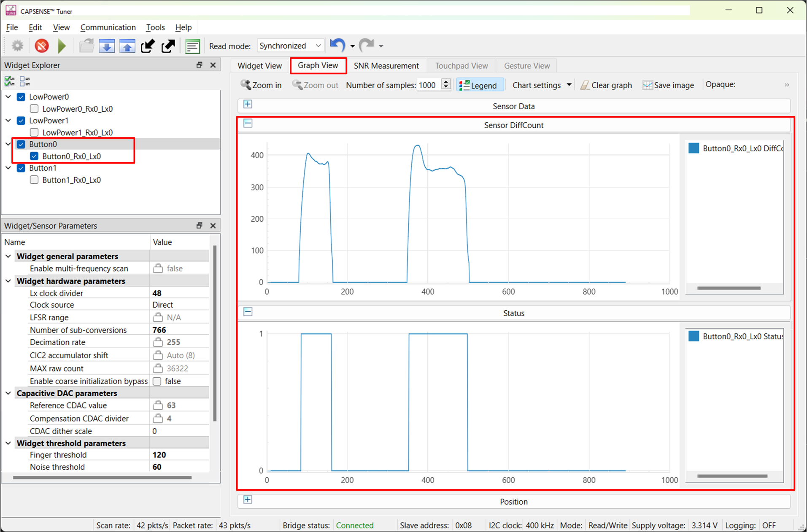Close the Widget/Sensor Parameters panel

click(213, 226)
